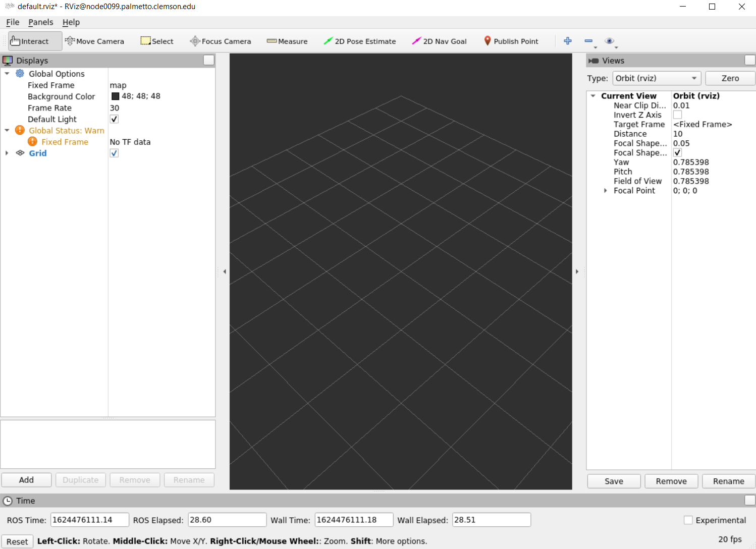Save the current view

pos(614,481)
